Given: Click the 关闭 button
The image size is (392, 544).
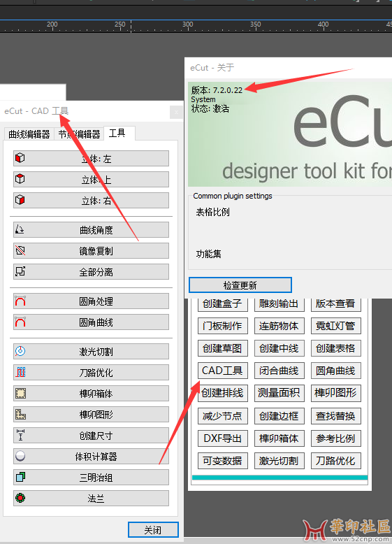Looking at the screenshot, I should pyautogui.click(x=153, y=530).
